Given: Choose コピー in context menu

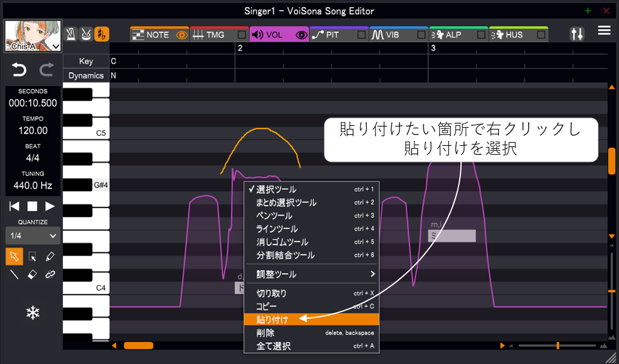Looking at the screenshot, I should (311, 306).
